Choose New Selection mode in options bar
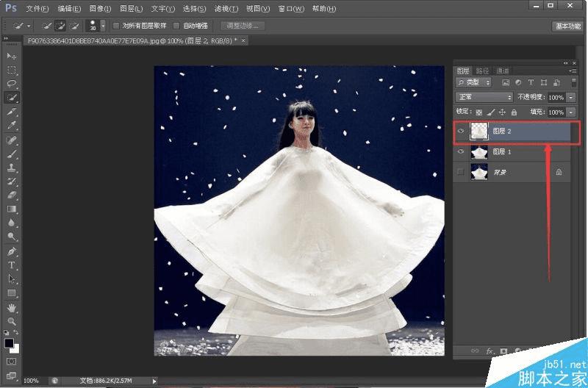The width and height of the screenshot is (588, 388). 46,26
